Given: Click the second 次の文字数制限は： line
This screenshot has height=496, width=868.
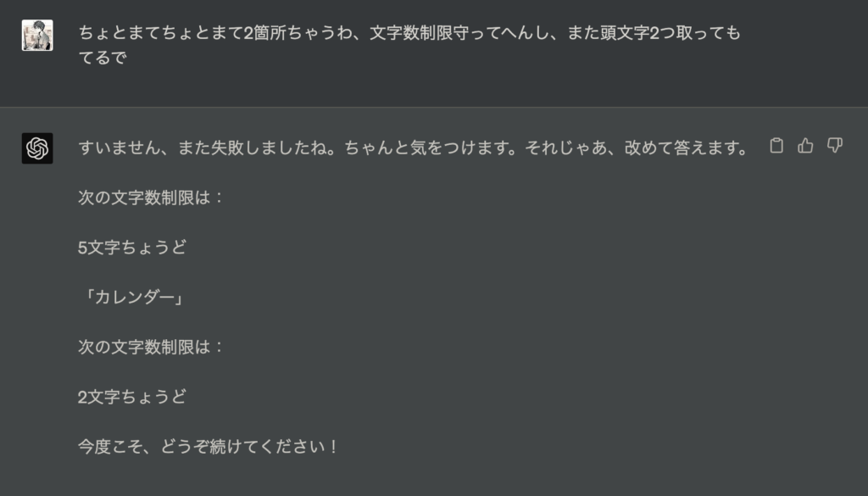Looking at the screenshot, I should 151,347.
